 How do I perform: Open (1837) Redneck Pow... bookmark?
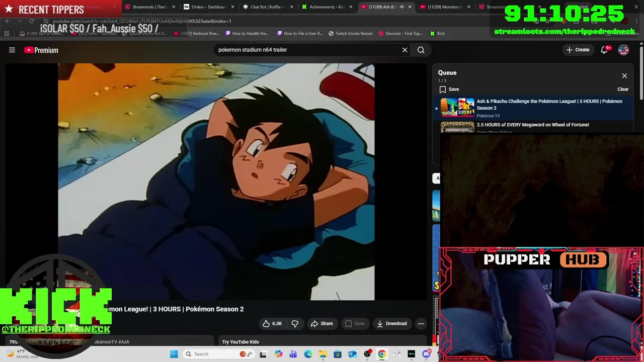197,34
